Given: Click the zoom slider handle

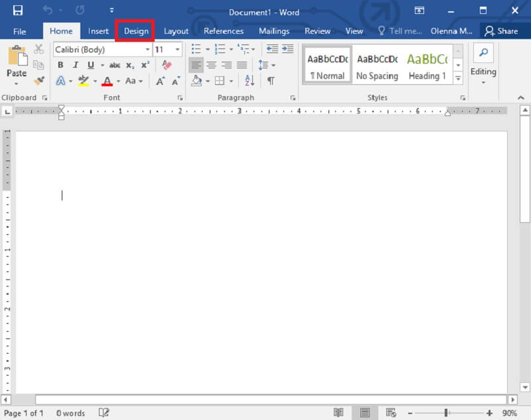Looking at the screenshot, I should tap(445, 413).
